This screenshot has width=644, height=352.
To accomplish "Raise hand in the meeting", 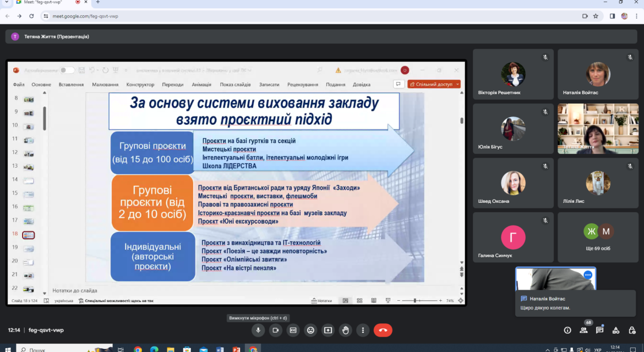I will pos(346,330).
